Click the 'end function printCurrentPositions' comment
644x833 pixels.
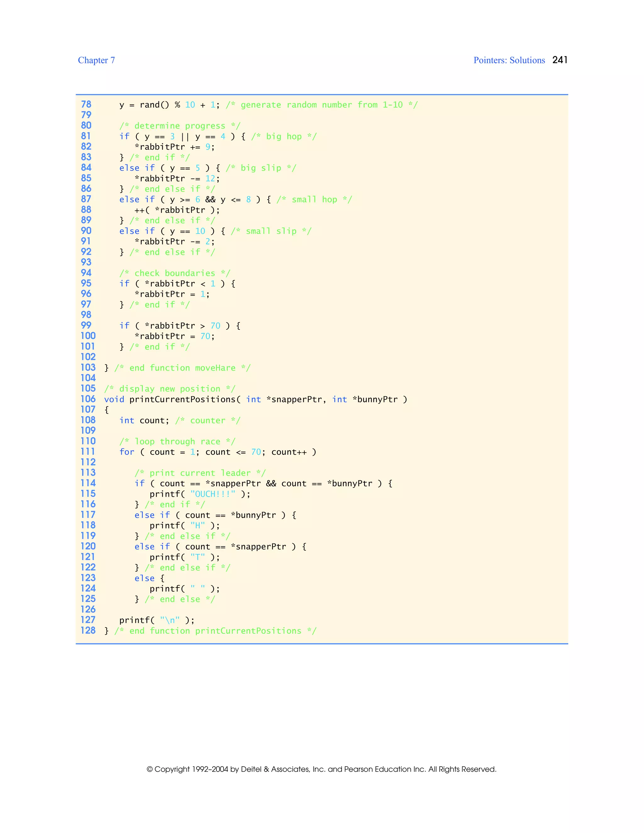click(215, 631)
